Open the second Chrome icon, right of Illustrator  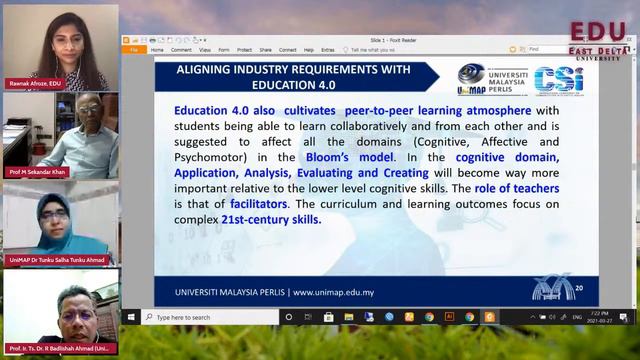[x=469, y=317]
